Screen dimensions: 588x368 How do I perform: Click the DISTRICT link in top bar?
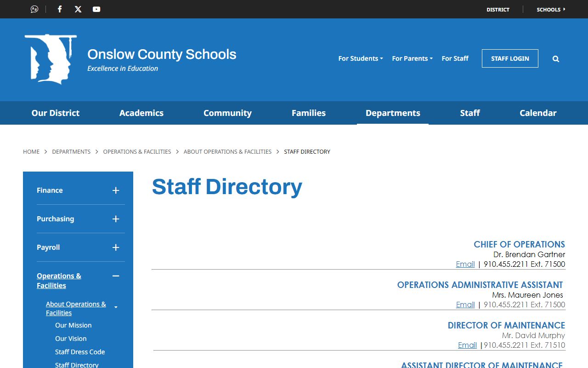click(x=498, y=9)
